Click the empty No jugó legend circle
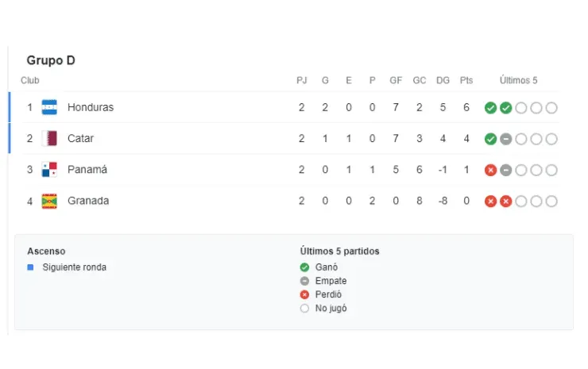 point(304,309)
